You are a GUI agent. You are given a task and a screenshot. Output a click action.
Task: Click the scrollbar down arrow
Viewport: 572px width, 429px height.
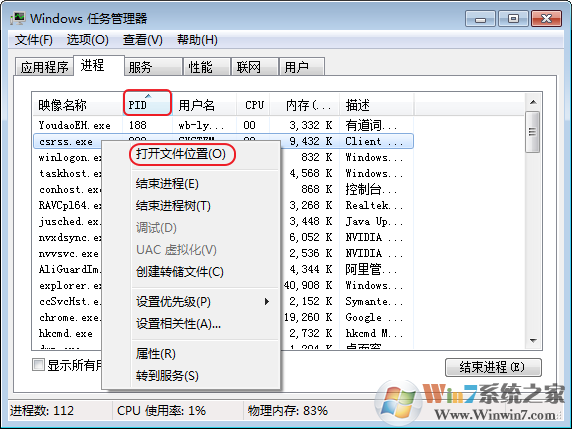point(533,341)
